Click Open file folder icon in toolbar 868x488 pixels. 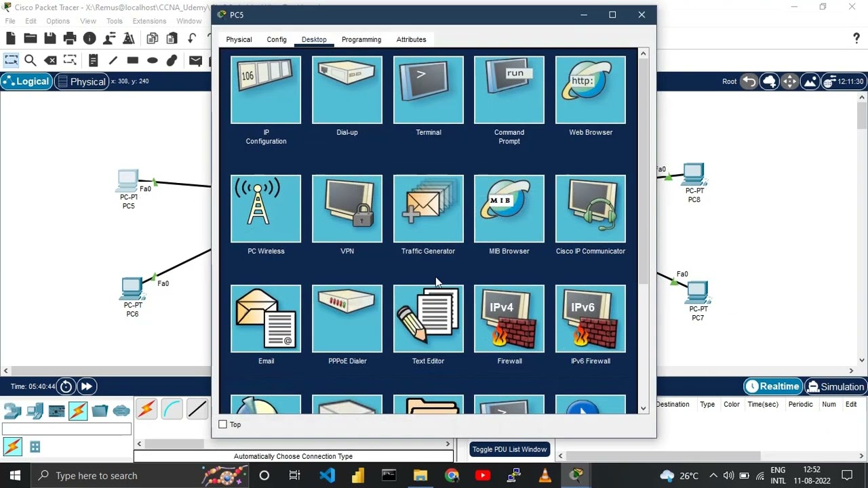tap(31, 39)
